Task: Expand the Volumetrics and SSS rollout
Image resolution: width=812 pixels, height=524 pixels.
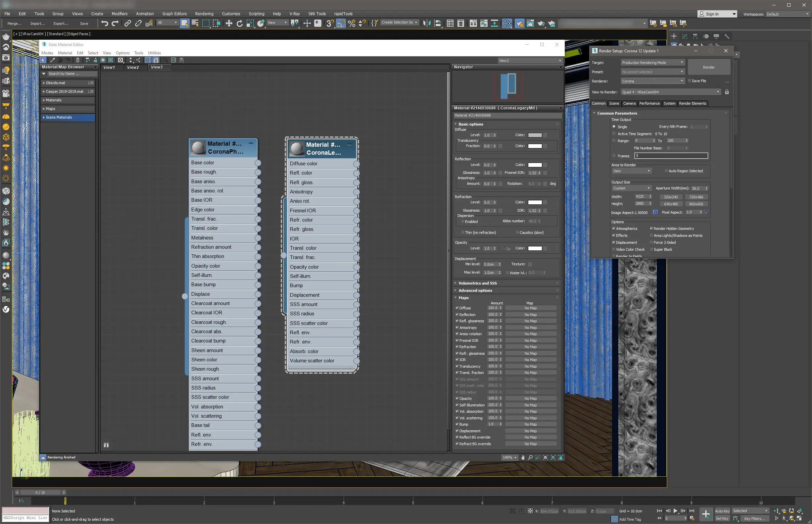Action: point(477,283)
